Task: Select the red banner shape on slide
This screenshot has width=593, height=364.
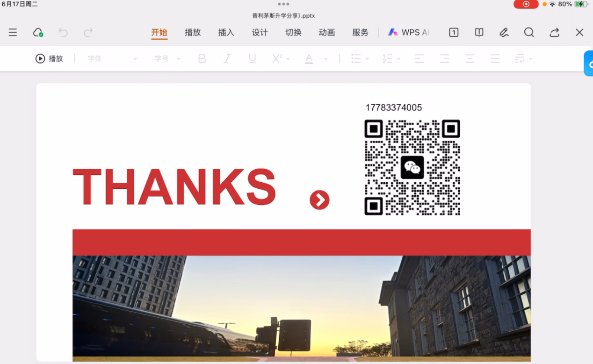Action: (x=302, y=243)
